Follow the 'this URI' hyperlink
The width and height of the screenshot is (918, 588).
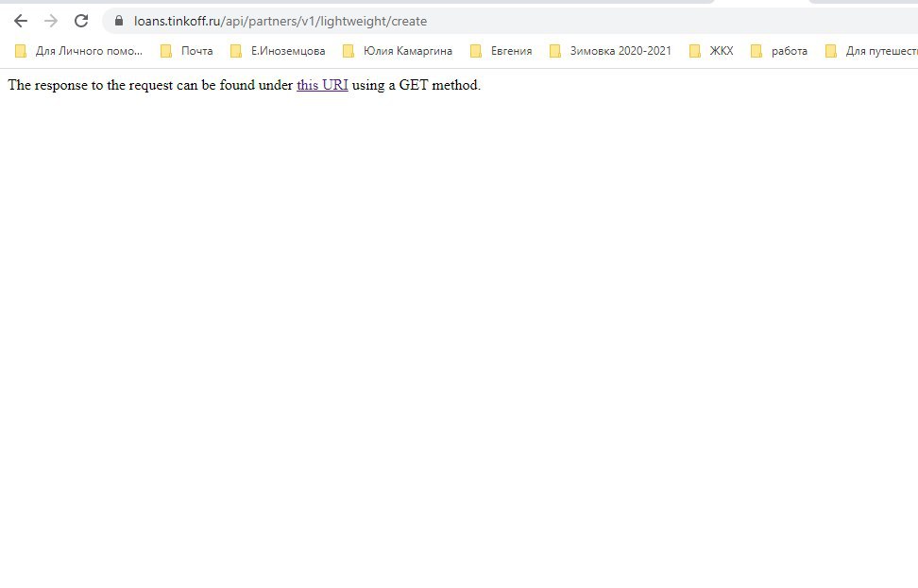click(x=322, y=86)
